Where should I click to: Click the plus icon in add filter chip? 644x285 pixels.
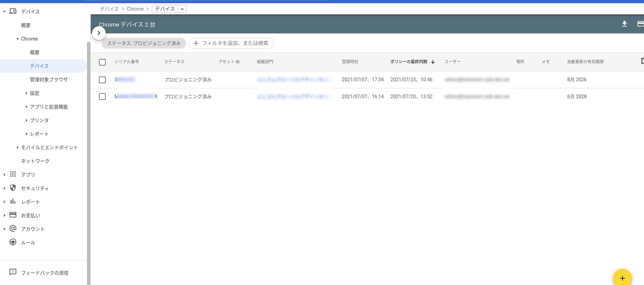tap(196, 43)
